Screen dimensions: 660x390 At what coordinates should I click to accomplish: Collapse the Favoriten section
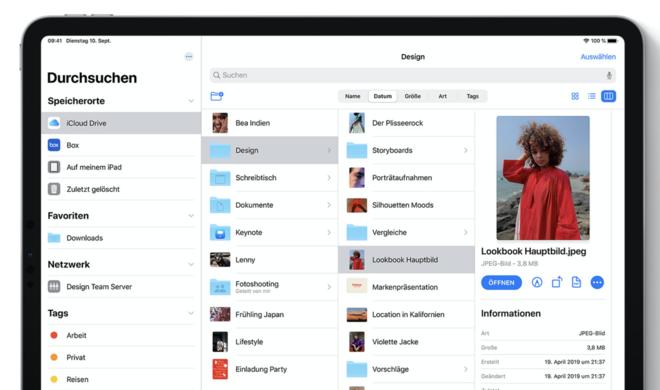pyautogui.click(x=191, y=216)
